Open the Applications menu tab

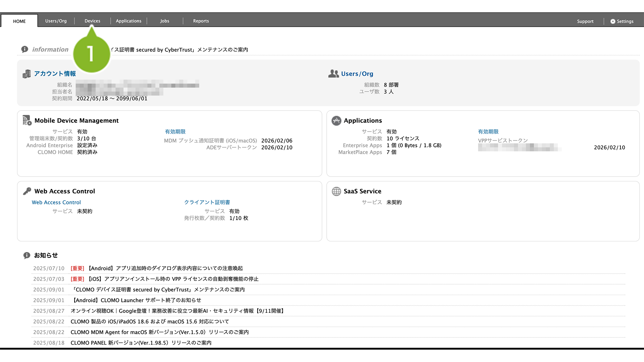click(129, 21)
